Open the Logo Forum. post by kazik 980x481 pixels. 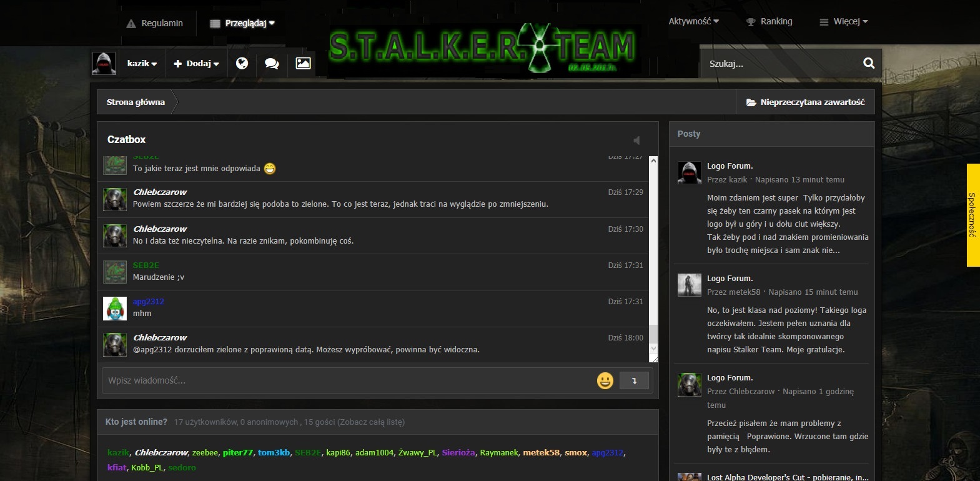[x=730, y=166]
